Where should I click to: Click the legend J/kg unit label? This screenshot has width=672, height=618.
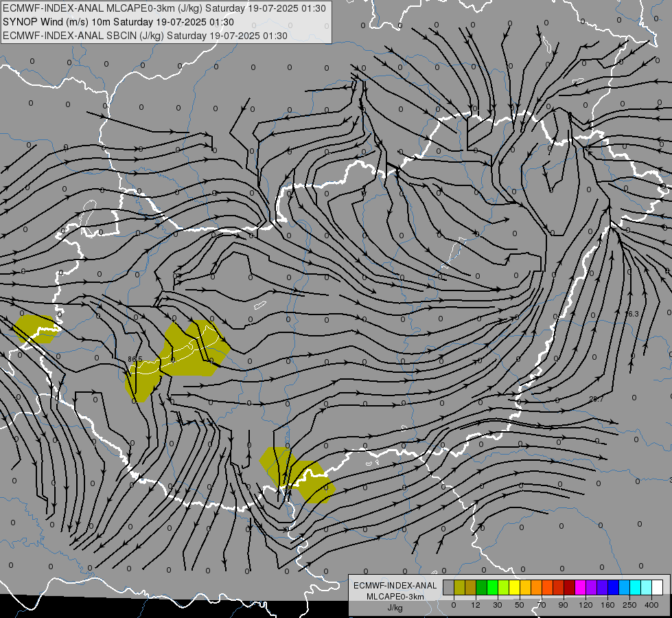click(x=395, y=608)
